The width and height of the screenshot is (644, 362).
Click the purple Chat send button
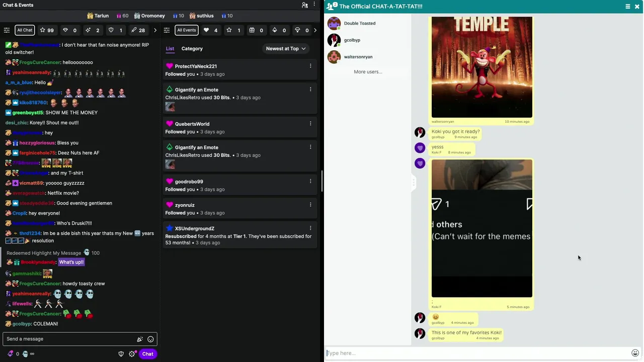point(147,354)
